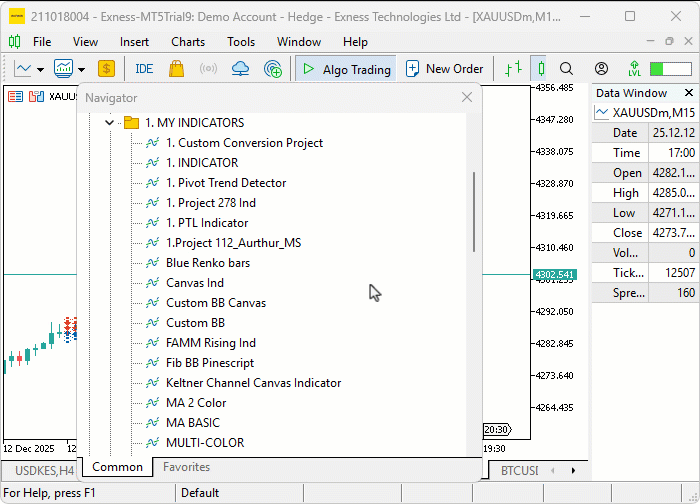The width and height of the screenshot is (700, 504).
Task: Open the line chart type toolbar icon
Action: pos(22,69)
